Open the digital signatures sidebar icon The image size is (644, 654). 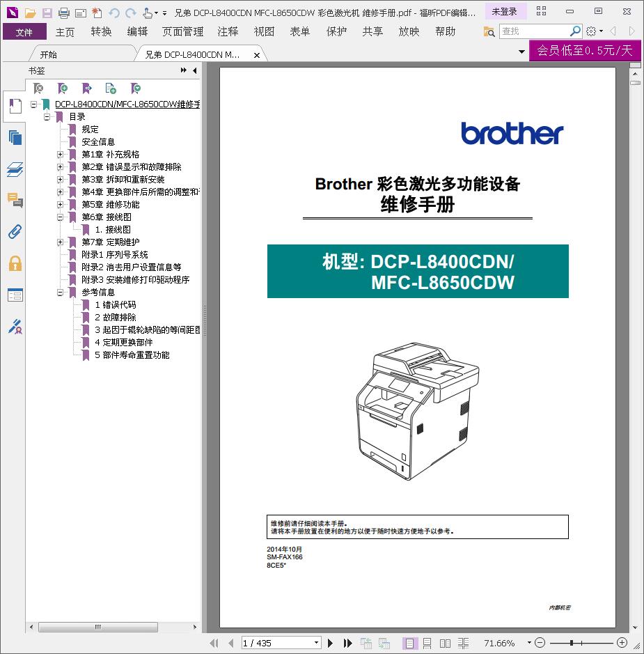coord(15,326)
